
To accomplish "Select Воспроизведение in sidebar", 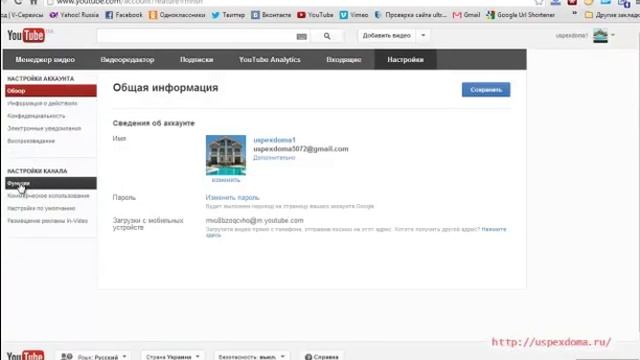I will coord(31,141).
